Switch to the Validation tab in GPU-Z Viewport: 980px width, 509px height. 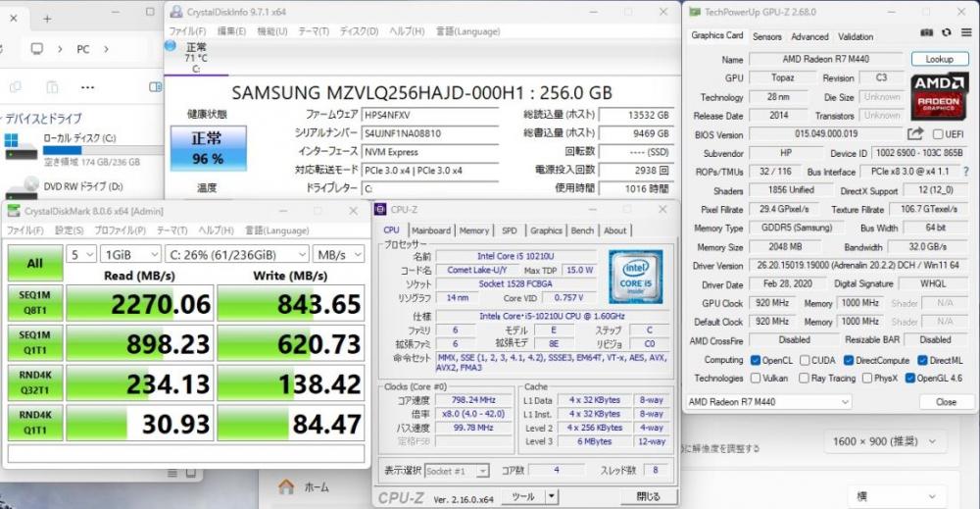click(x=856, y=37)
